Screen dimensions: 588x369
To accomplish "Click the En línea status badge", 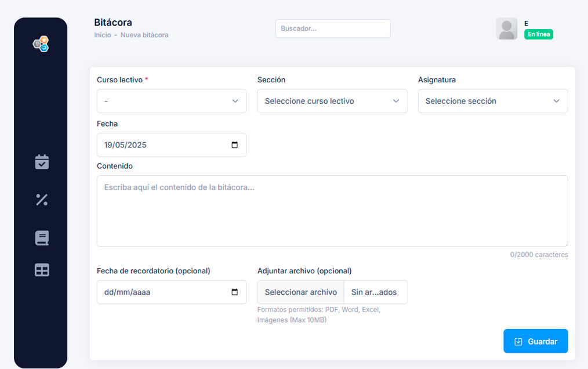I will click(538, 34).
